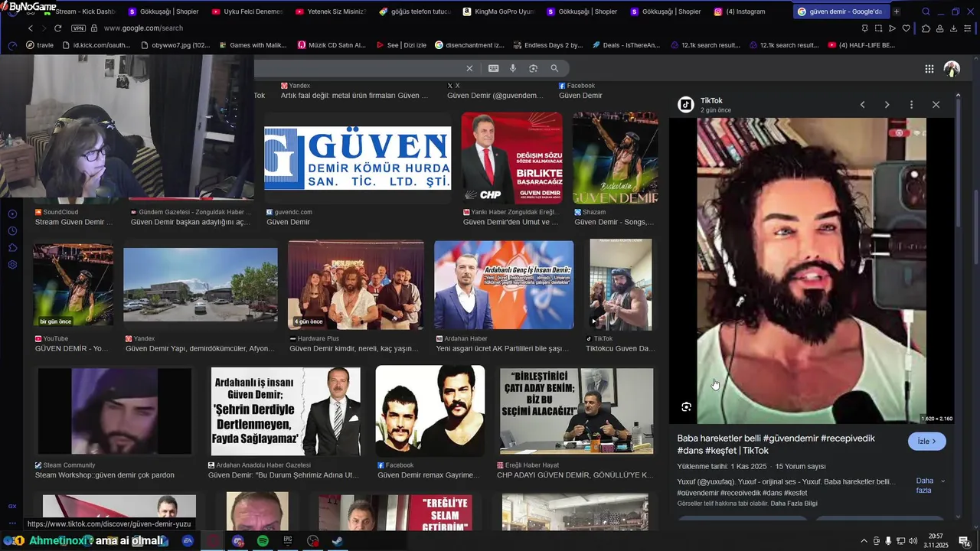980x551 pixels.
Task: Go back with the browser back arrow
Action: click(x=31, y=28)
